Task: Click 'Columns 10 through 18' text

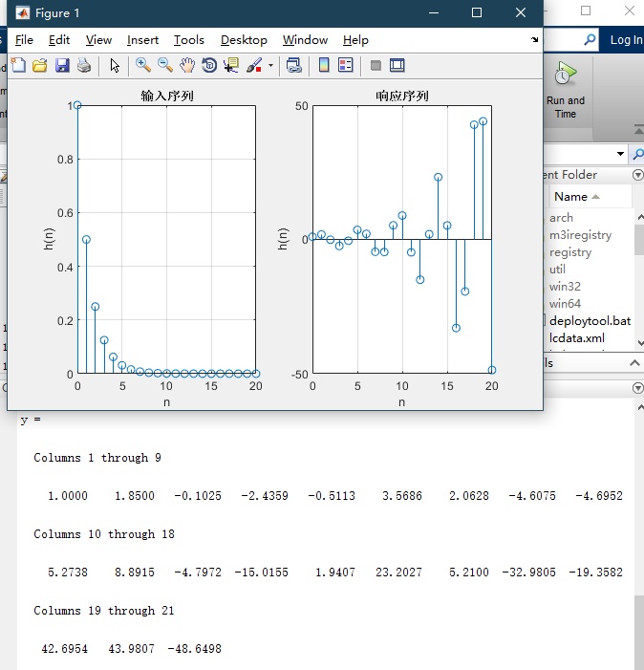Action: 104,534
